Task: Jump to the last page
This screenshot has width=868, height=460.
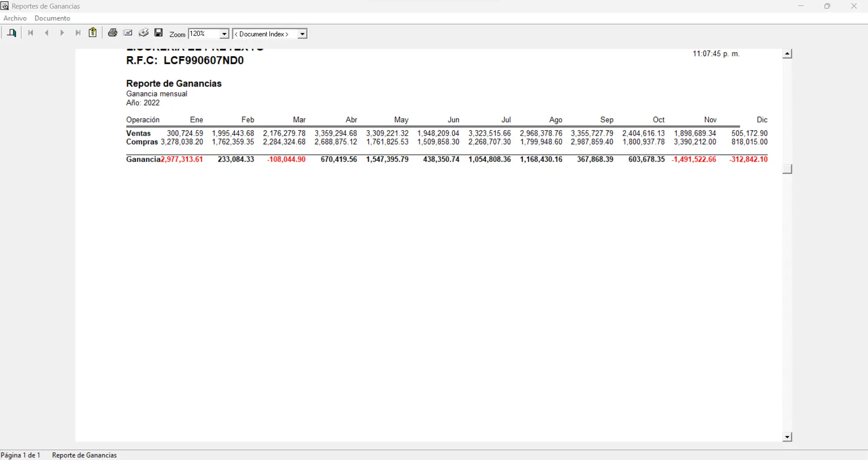Action: pyautogui.click(x=78, y=33)
